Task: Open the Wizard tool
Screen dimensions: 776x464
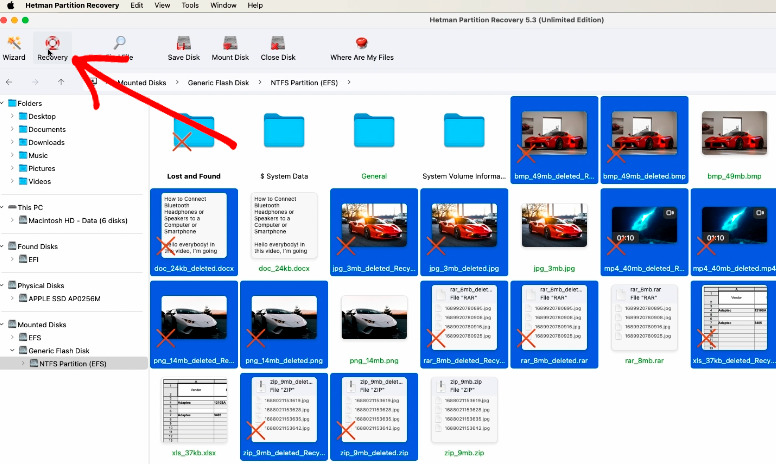Action: (14, 48)
